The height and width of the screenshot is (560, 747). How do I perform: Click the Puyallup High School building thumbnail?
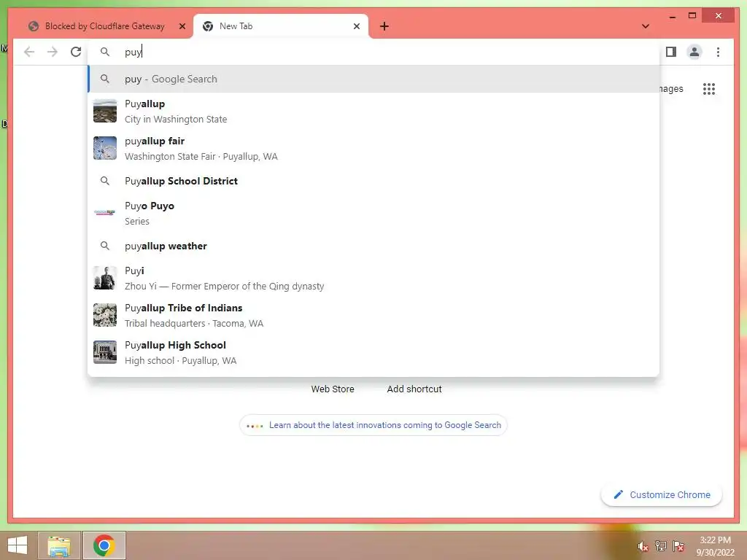coord(105,352)
